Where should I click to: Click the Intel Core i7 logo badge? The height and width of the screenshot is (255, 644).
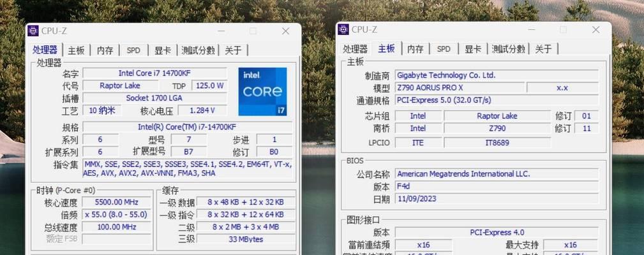[x=262, y=92]
